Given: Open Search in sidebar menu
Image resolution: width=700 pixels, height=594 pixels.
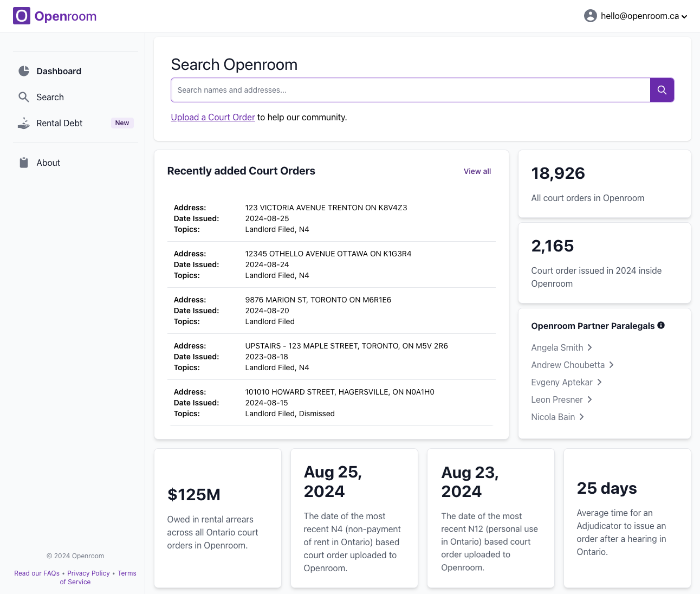Looking at the screenshot, I should (75, 97).
